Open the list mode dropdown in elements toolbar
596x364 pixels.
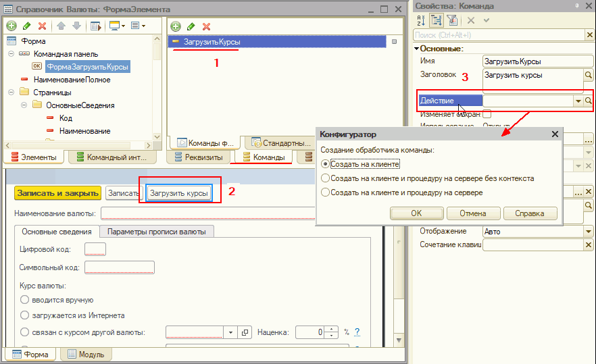pos(138,26)
